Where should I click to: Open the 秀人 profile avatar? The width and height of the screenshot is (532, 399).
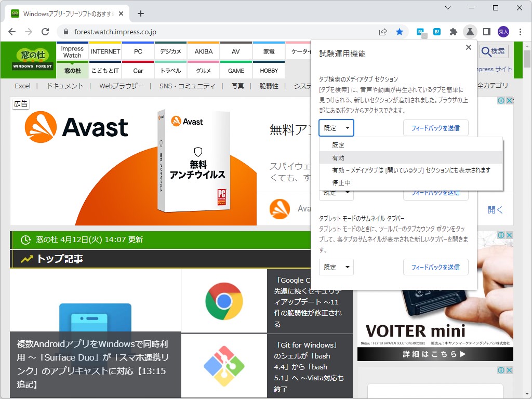[503, 31]
